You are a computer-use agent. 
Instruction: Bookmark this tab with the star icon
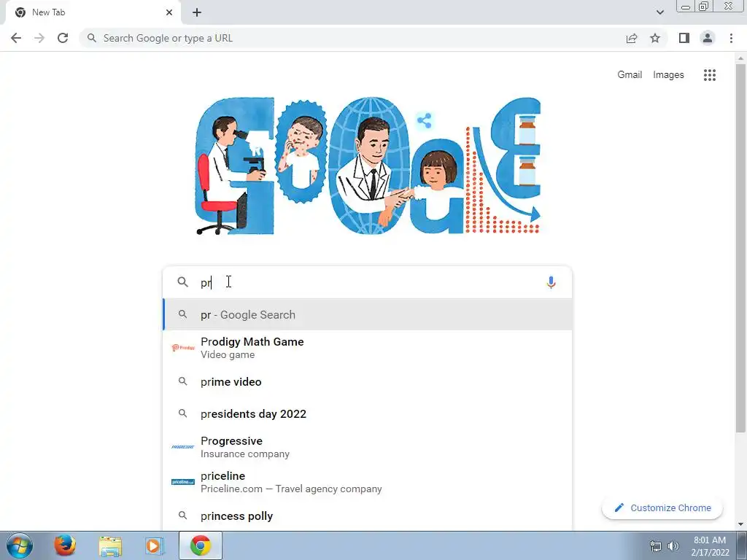655,38
